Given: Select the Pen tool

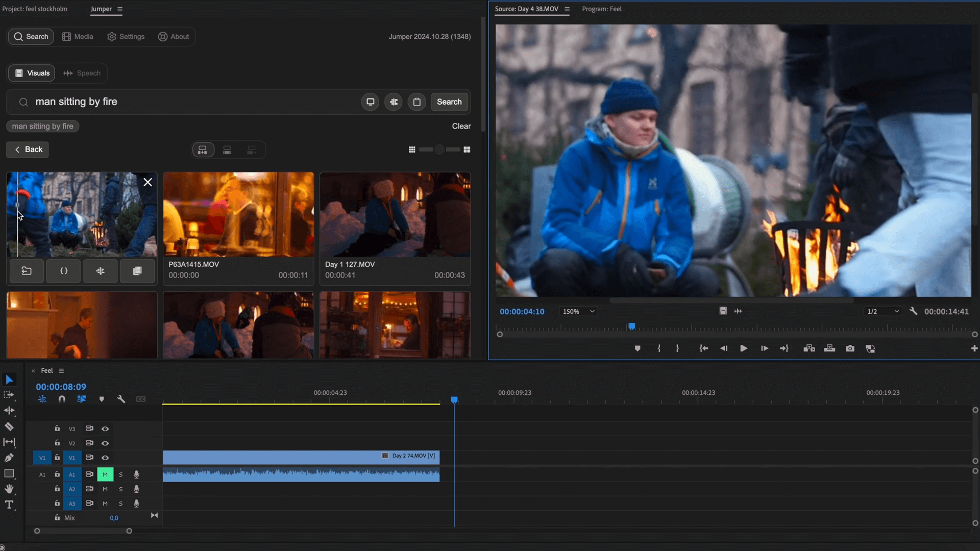Looking at the screenshot, I should (9, 458).
